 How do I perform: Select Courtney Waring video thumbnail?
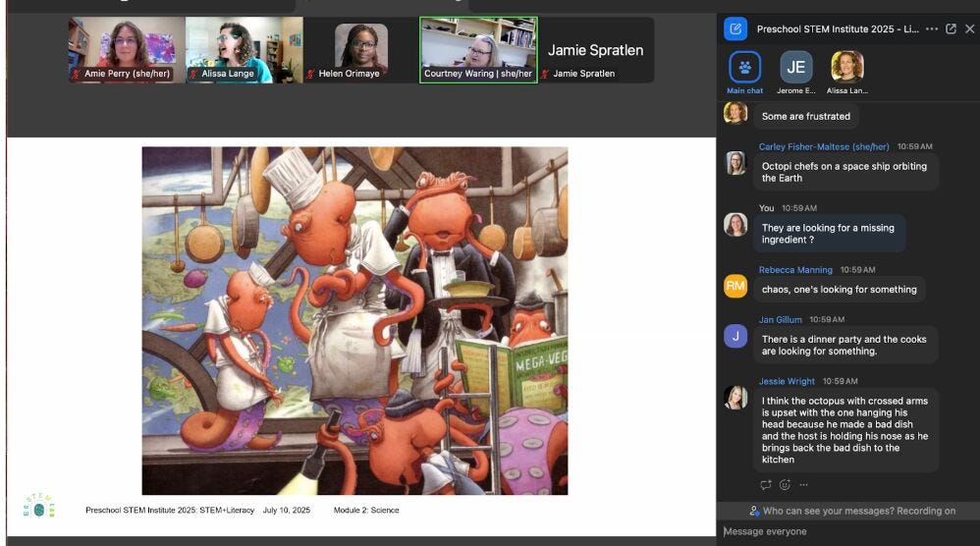pos(478,50)
